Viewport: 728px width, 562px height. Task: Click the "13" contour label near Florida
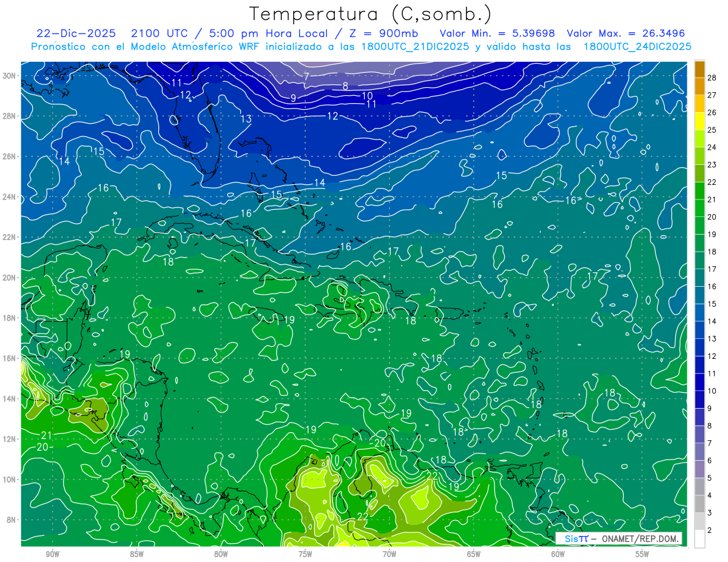pyautogui.click(x=246, y=119)
